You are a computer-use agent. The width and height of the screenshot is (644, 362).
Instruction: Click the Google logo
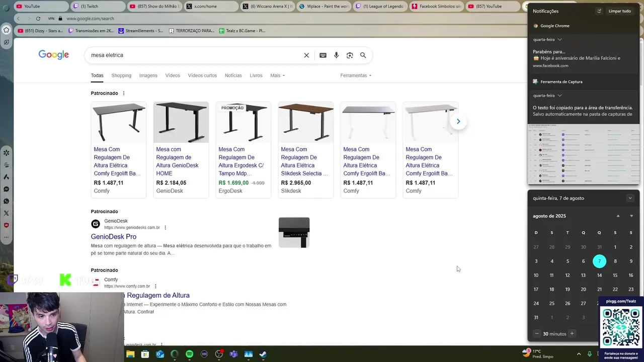pos(54,55)
